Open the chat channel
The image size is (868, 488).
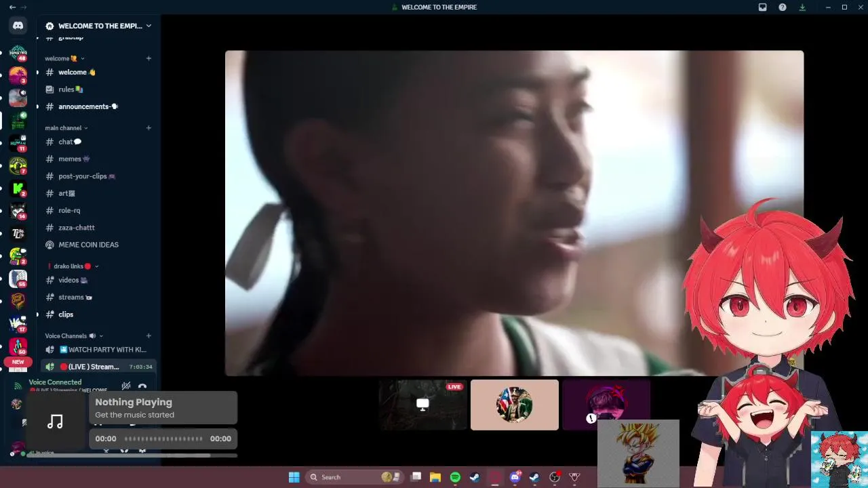coord(98,142)
